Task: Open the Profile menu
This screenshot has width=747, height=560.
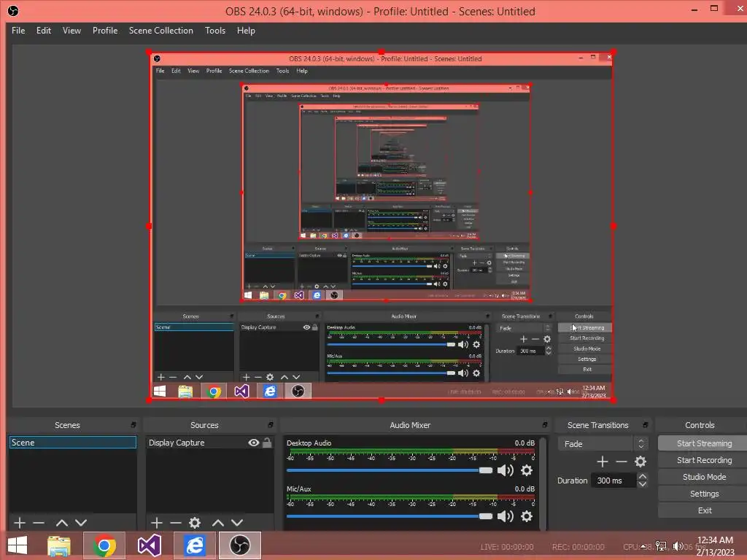Action: point(105,31)
